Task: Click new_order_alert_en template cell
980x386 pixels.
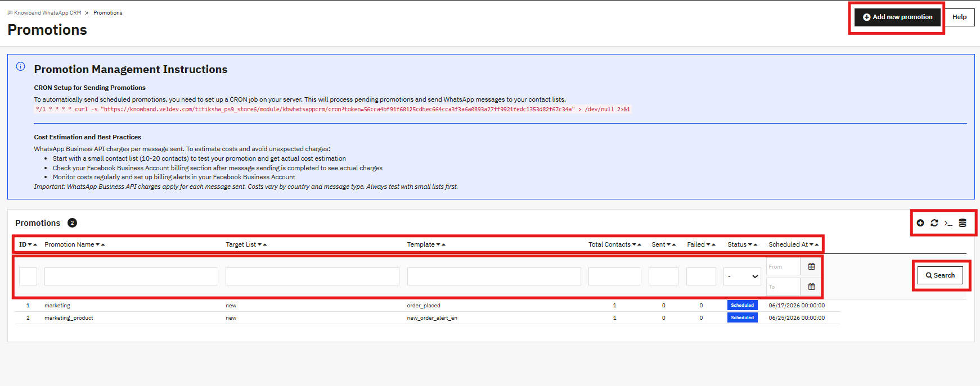Action: click(x=432, y=318)
